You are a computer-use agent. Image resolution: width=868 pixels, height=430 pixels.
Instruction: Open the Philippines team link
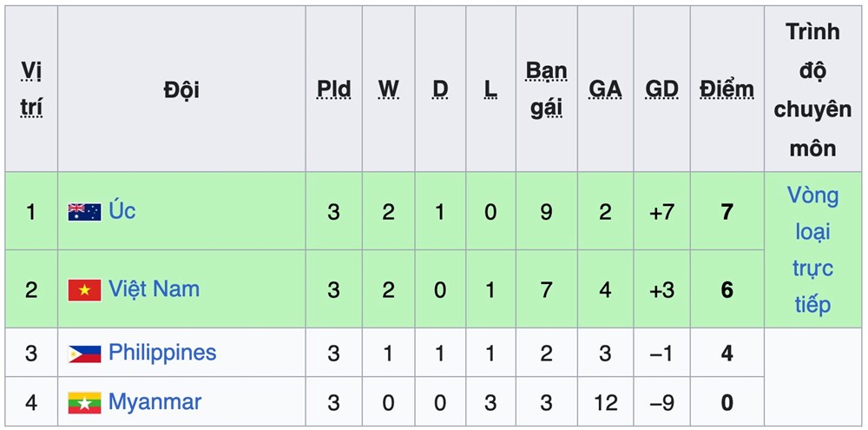(x=162, y=353)
